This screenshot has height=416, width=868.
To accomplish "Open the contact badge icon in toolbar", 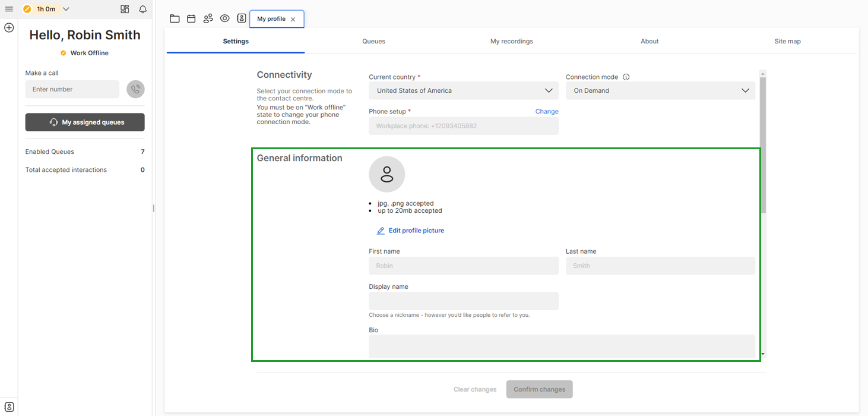I will [x=241, y=18].
